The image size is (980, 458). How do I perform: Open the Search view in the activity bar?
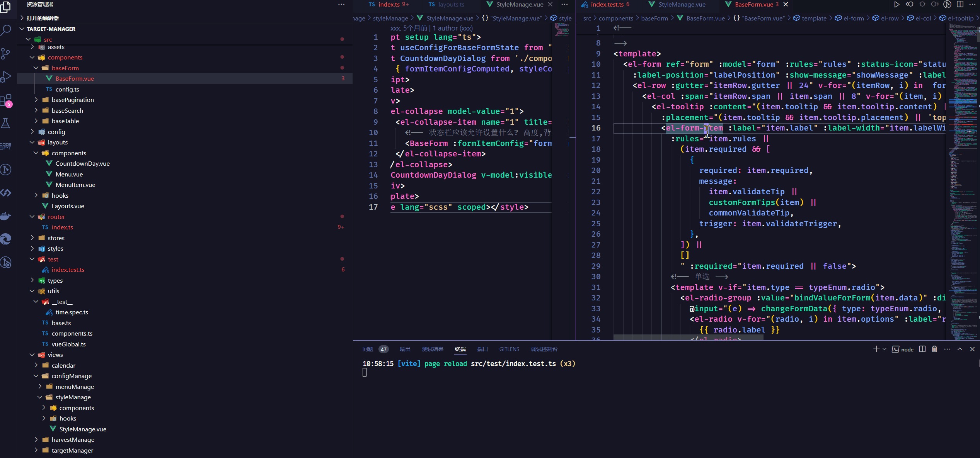coord(6,30)
